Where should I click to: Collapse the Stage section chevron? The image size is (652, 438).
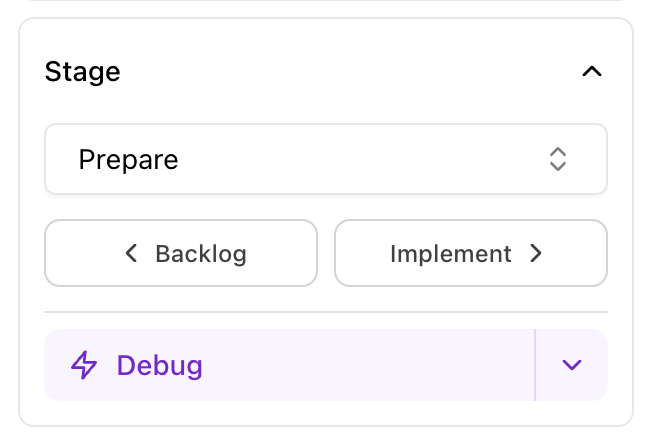592,72
